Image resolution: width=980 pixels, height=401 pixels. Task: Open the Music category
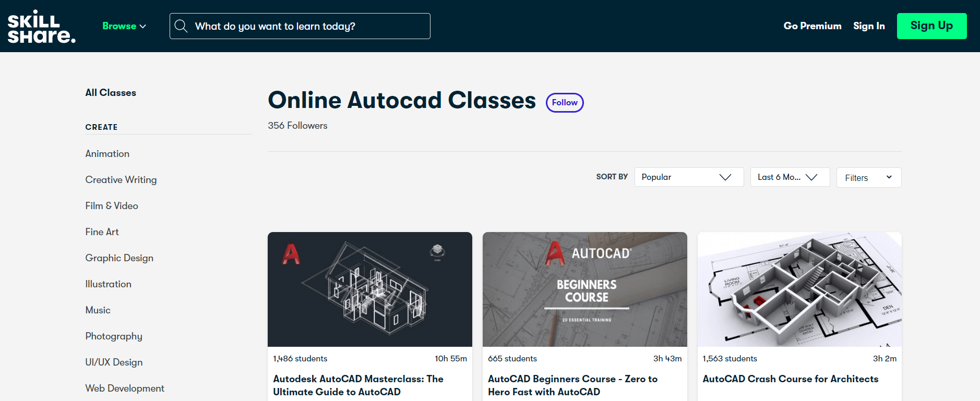pos(98,310)
